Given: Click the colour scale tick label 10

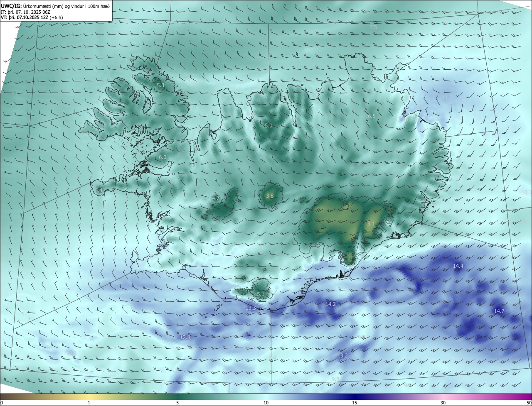Looking at the screenshot, I should pyautogui.click(x=266, y=403).
